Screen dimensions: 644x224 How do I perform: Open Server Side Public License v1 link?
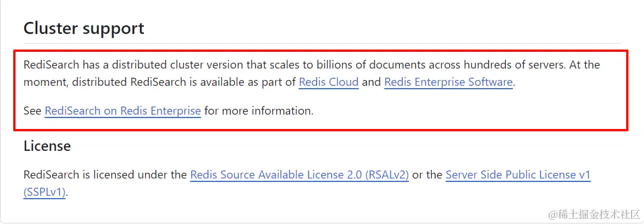(518, 175)
